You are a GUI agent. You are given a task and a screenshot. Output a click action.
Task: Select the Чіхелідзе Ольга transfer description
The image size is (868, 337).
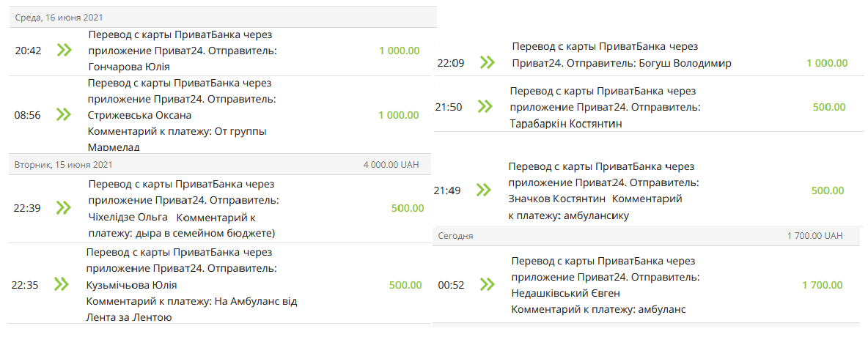183,207
